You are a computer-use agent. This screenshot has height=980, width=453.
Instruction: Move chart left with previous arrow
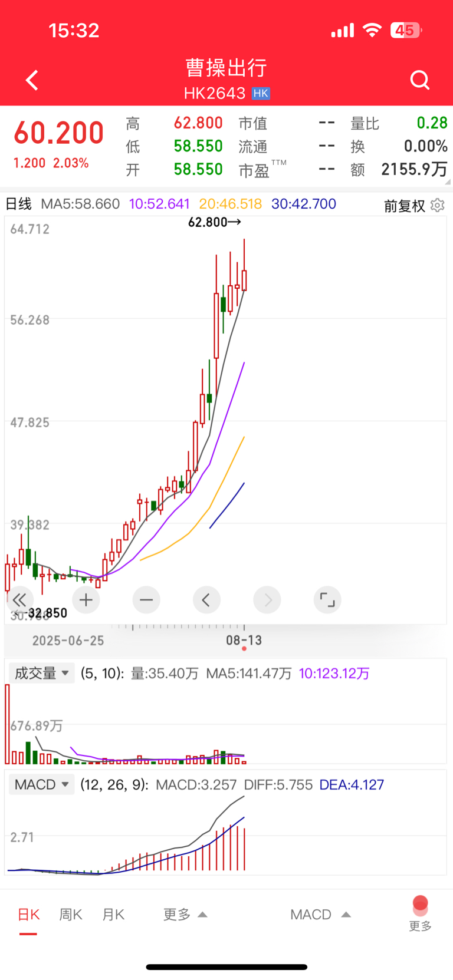pyautogui.click(x=206, y=600)
